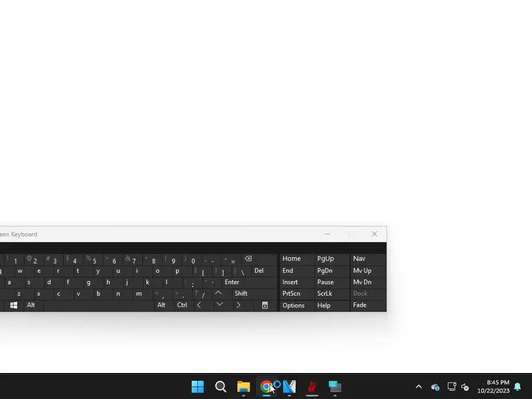Screen dimensions: 532x399
Task: Click the left arrow key
Action: (199, 305)
